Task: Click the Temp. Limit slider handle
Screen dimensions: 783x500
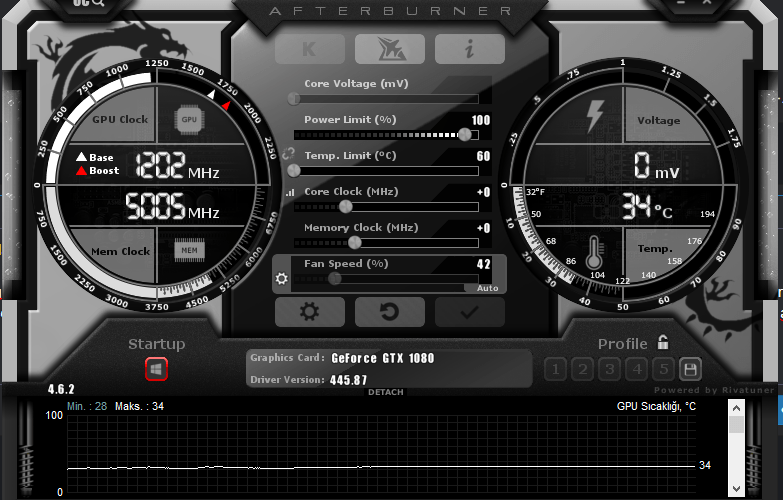Action: click(294, 170)
